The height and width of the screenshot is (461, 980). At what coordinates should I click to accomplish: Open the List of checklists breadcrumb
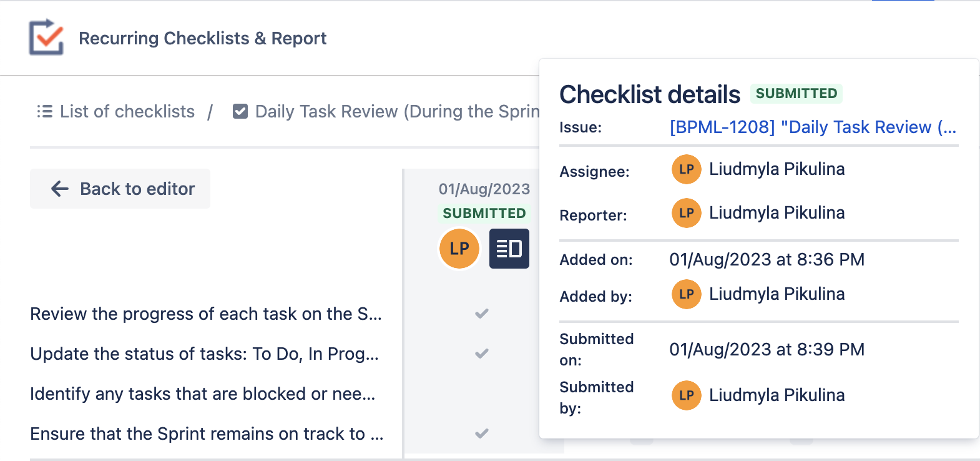127,111
